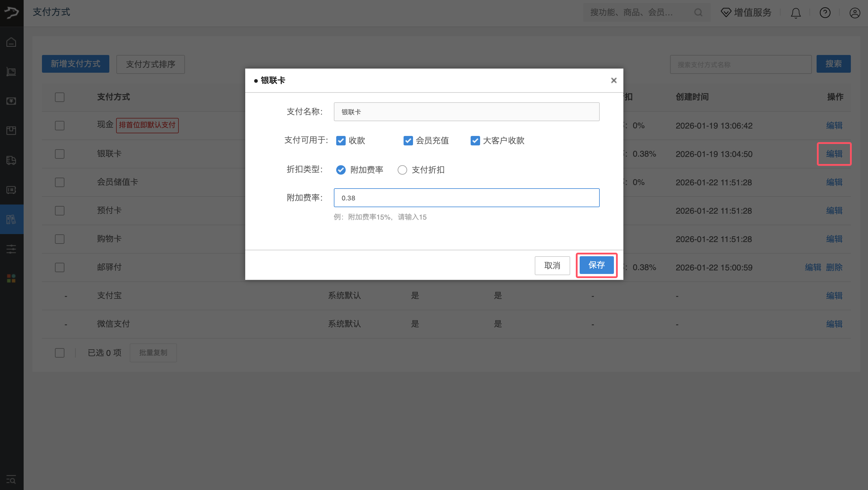The height and width of the screenshot is (490, 868).
Task: Open the 增值服务 menu item
Action: click(x=746, y=13)
